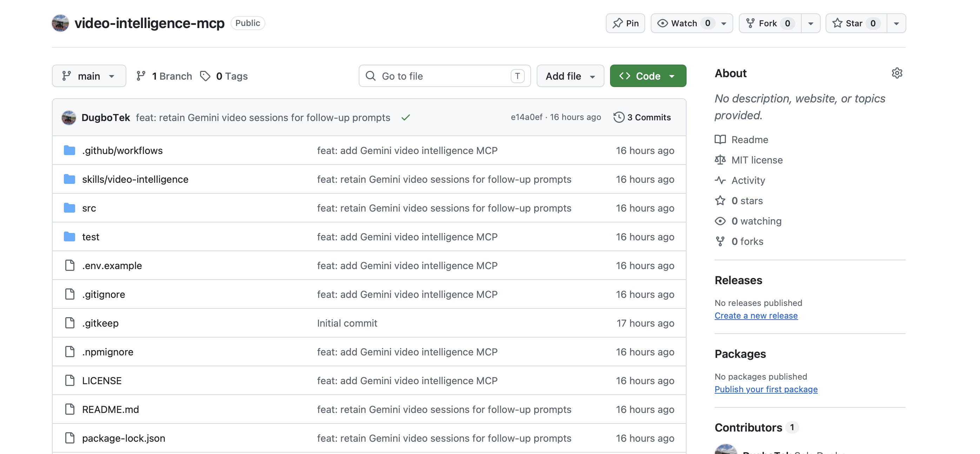Focus the Go to file search field
Image resolution: width=980 pixels, height=454 pixels.
pos(444,76)
